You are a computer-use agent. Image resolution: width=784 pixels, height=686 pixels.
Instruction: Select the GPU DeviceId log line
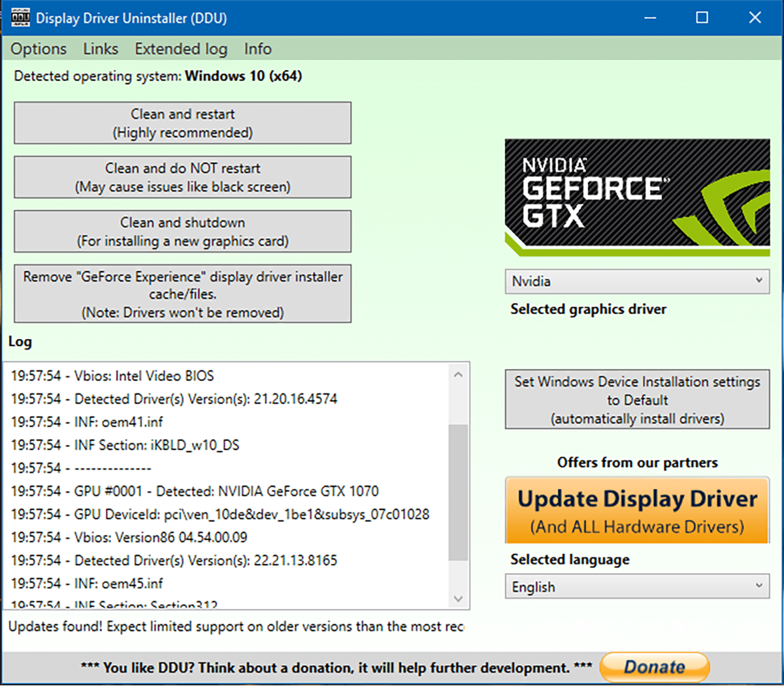pos(220,514)
